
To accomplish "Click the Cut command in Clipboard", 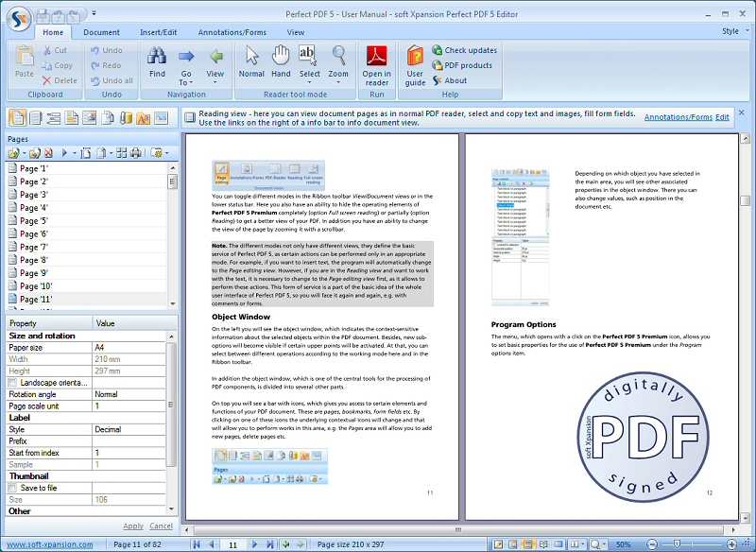I will click(x=56, y=50).
